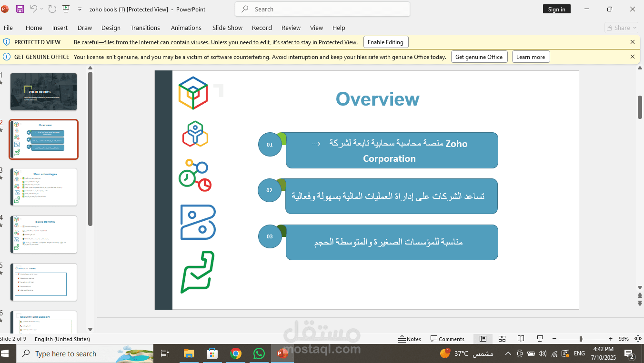
Task: Switch to Normal view icon
Action: click(x=483, y=339)
